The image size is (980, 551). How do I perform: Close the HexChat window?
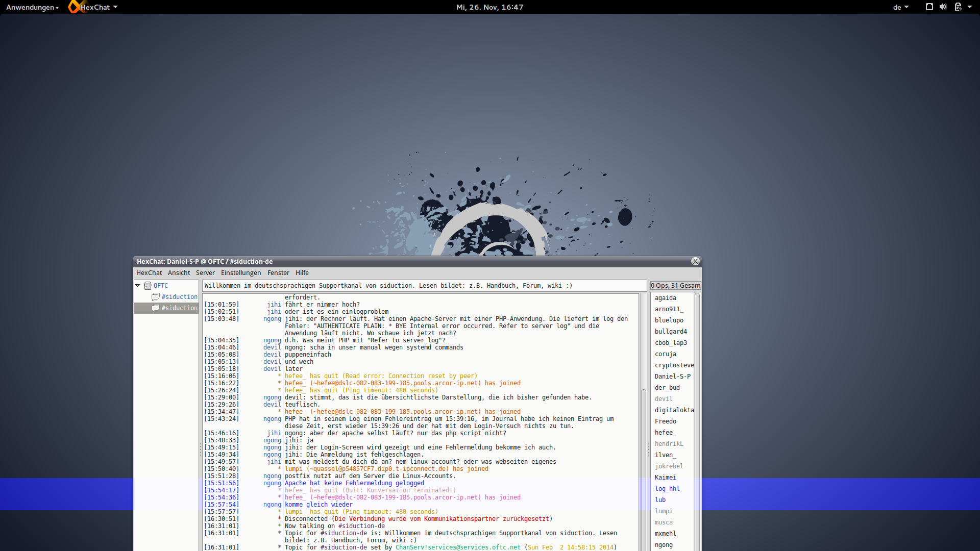695,261
